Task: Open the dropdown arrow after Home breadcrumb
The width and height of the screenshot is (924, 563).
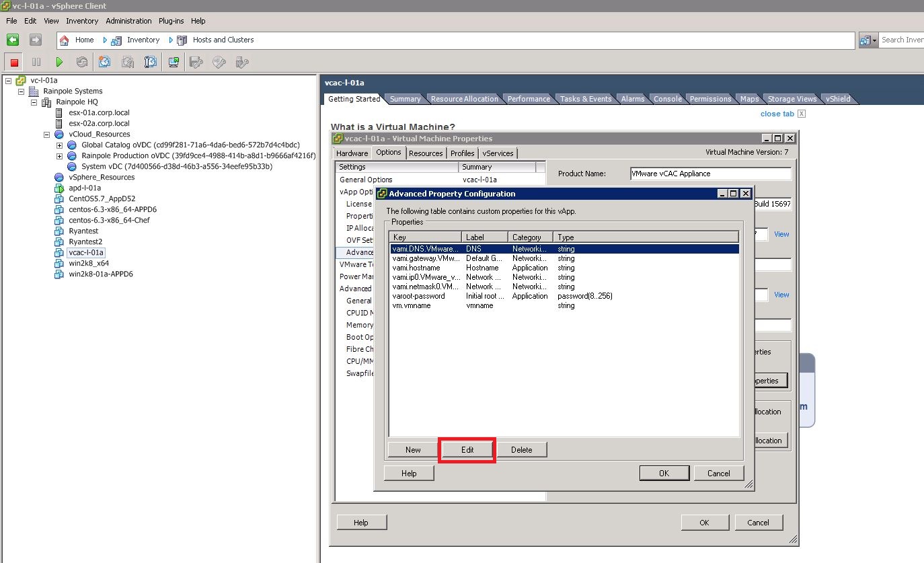Action: tap(105, 40)
